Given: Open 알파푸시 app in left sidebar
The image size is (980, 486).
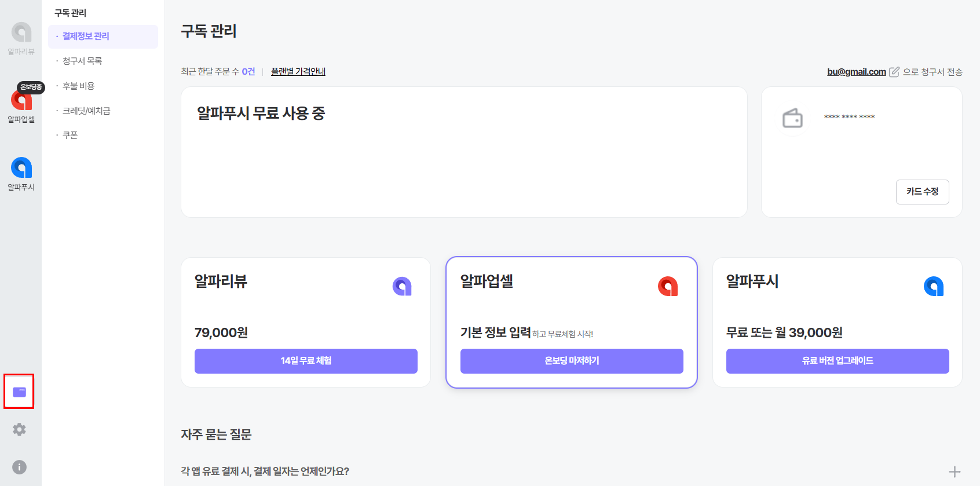Looking at the screenshot, I should [21, 174].
